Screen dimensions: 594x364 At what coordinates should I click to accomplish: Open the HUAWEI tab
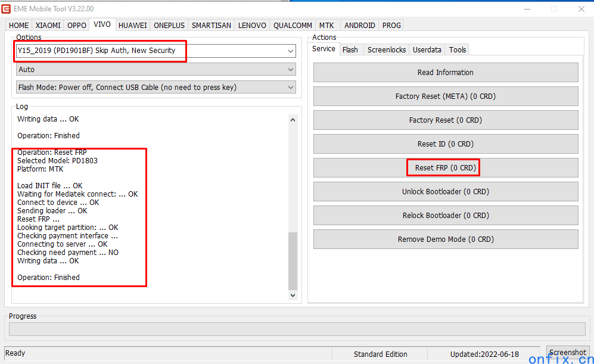click(132, 26)
